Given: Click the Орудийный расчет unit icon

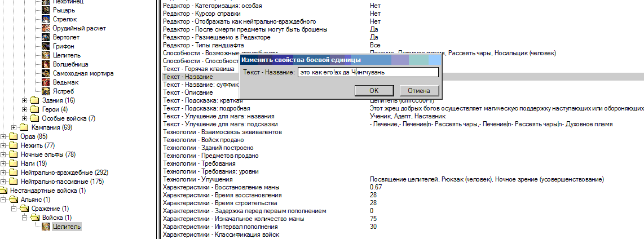Looking at the screenshot, I should pos(46,28).
